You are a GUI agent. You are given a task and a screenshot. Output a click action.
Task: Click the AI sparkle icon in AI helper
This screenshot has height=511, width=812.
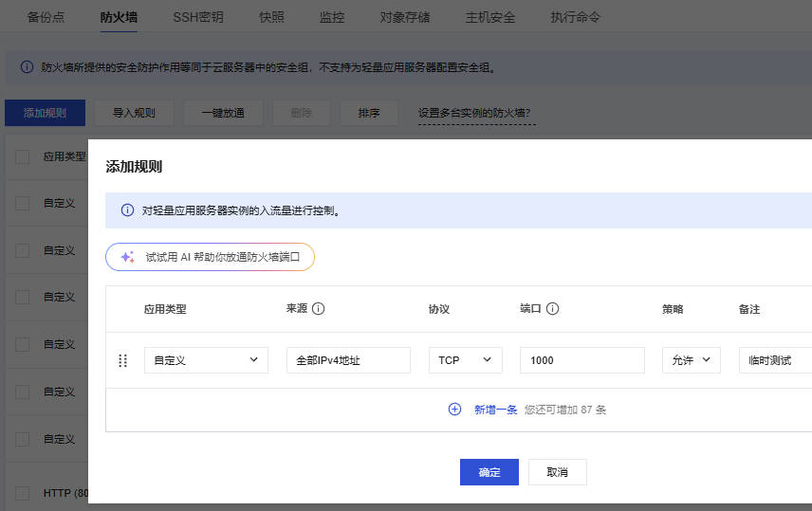point(128,257)
